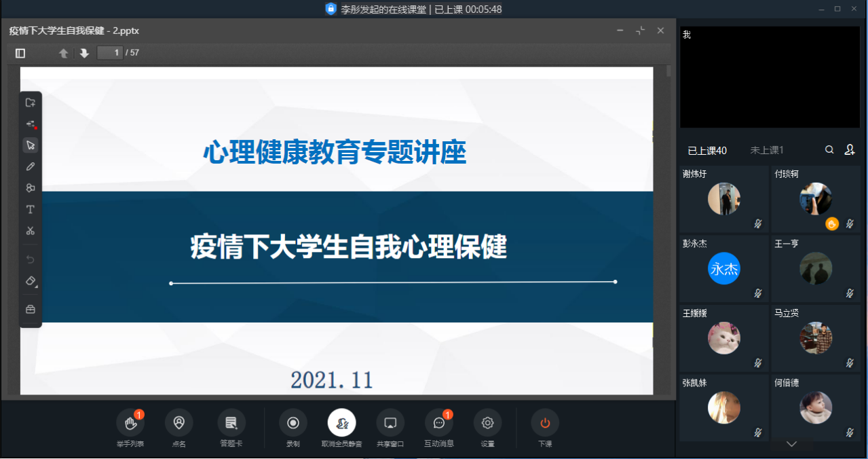Screen dimensions: 868x459
Task: Toggle the sidebar panel view of the PPT
Action: click(20, 52)
